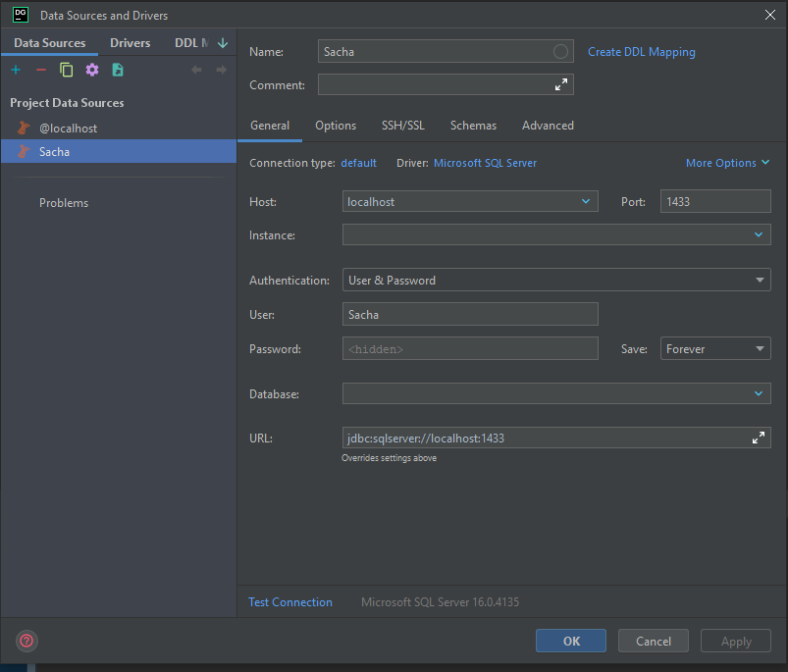788x672 pixels.
Task: Click the OK button
Action: (571, 641)
